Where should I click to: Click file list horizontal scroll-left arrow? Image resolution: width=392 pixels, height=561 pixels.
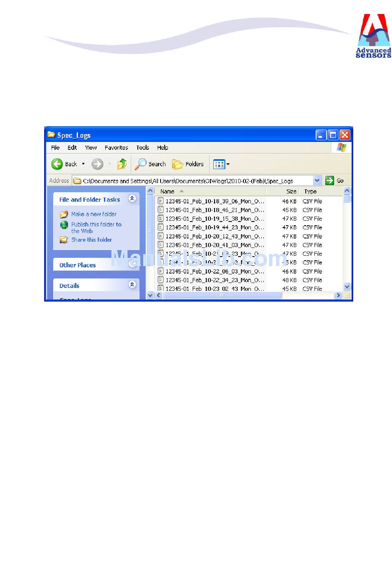click(158, 295)
